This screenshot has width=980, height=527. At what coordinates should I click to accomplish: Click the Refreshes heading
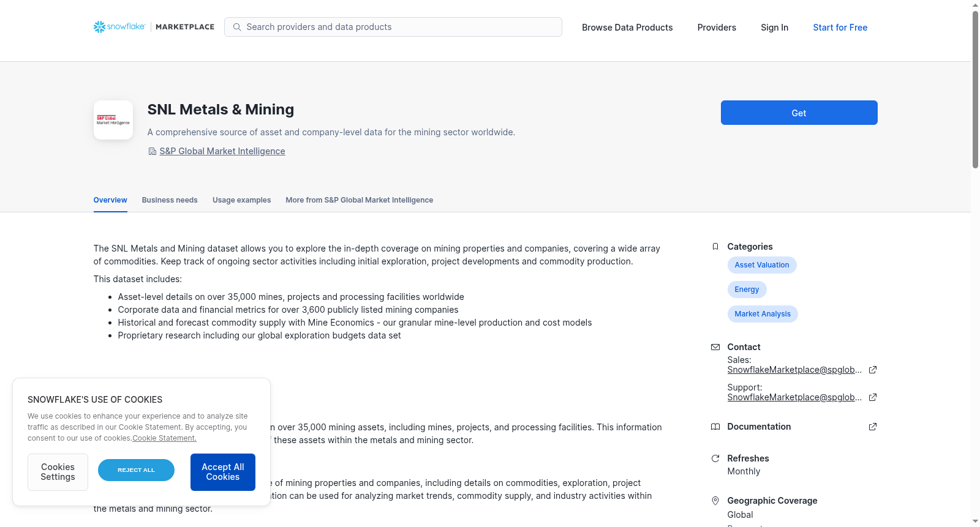(x=748, y=458)
